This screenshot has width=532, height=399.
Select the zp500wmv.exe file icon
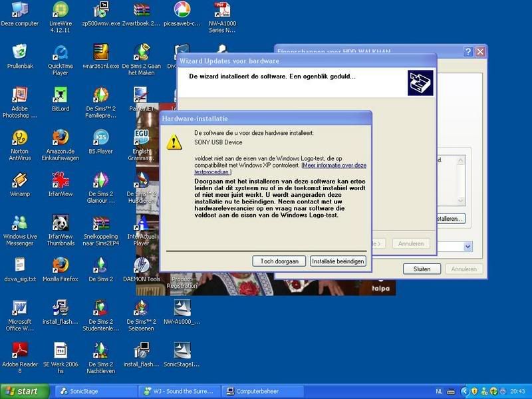[x=101, y=14]
